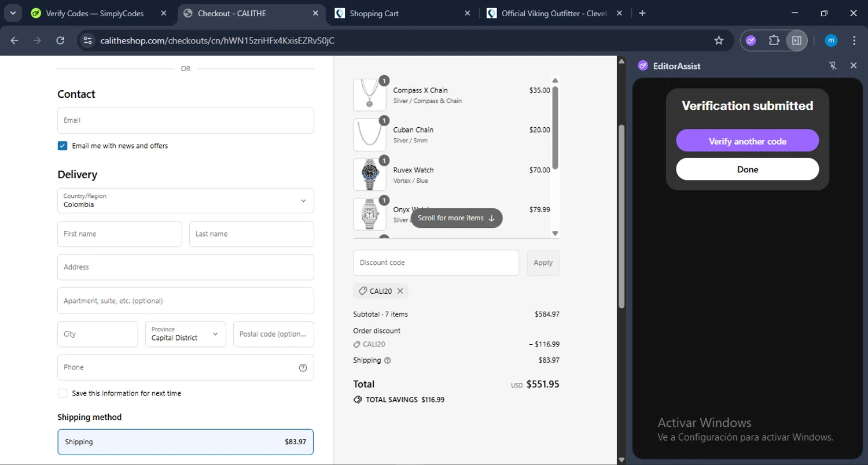Open the Extensions puzzle icon

[x=774, y=40]
